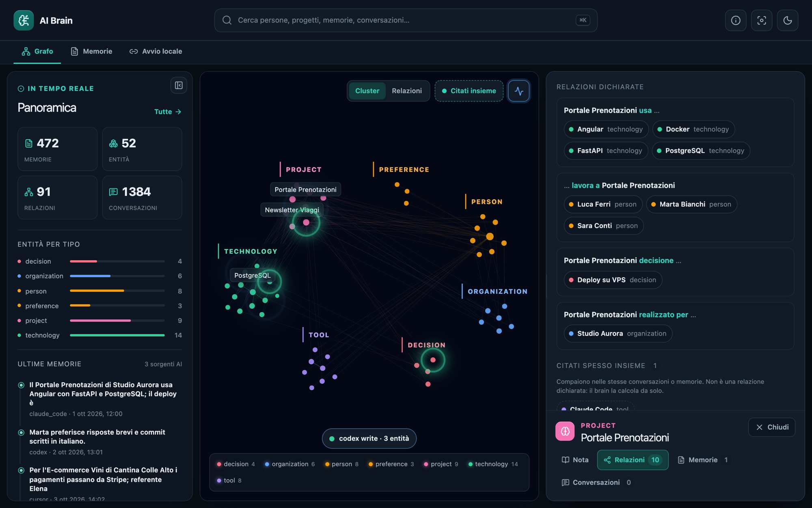The height and width of the screenshot is (508, 812).
Task: Open the activity pulse icon button
Action: (519, 91)
